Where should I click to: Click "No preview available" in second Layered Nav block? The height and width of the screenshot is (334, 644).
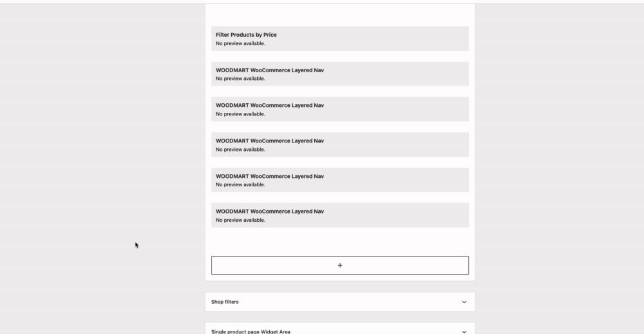click(x=240, y=114)
